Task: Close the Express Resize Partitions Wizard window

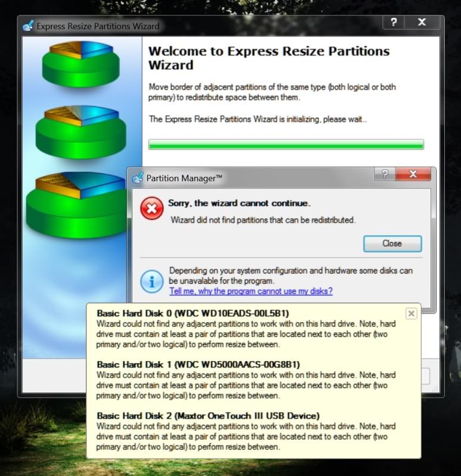Action: [x=422, y=22]
